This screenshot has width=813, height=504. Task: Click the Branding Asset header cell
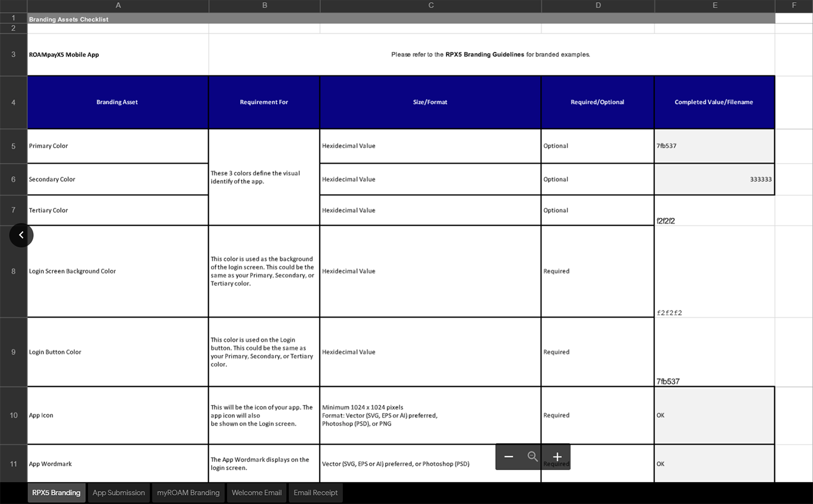[117, 102]
